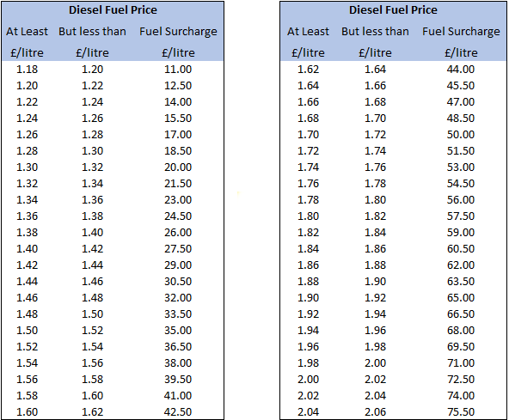This screenshot has width=509, height=420.
Task: Click the 14.00 surcharge entry
Action: click(178, 102)
